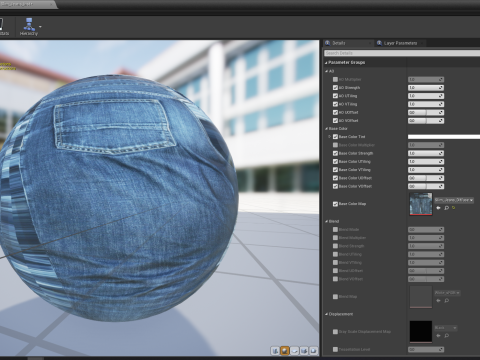Screen dimensions: 480x360
Task: Browse to Blend Map asset magnifier
Action: pyautogui.click(x=446, y=300)
